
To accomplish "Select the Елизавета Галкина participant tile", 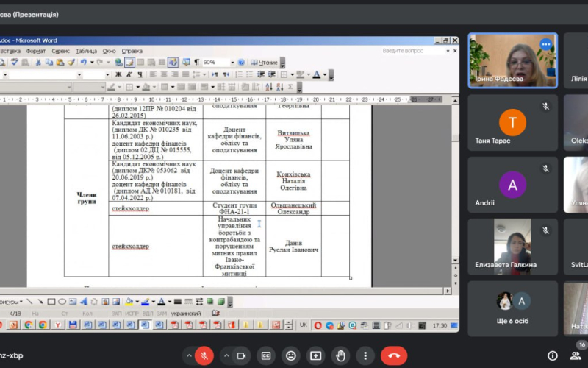I will click(x=512, y=247).
